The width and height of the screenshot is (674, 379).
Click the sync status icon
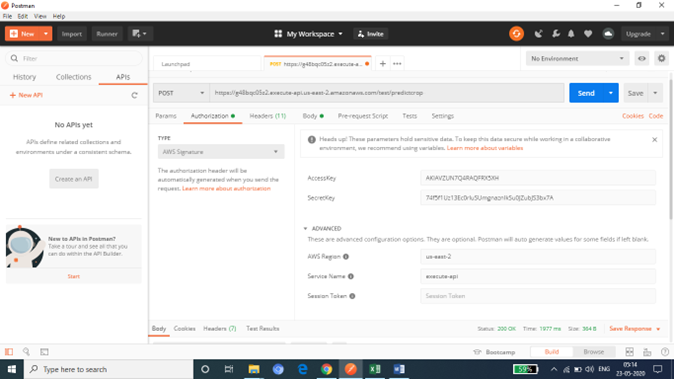(516, 34)
